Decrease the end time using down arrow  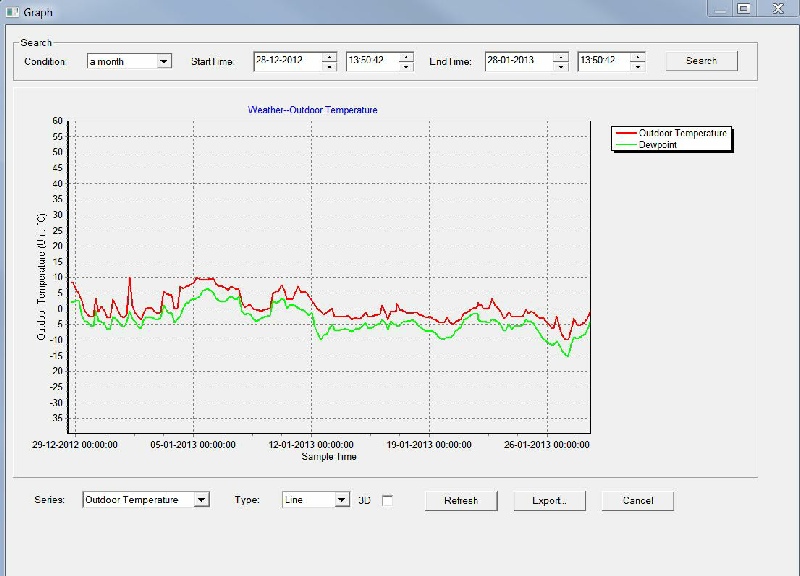click(x=638, y=66)
